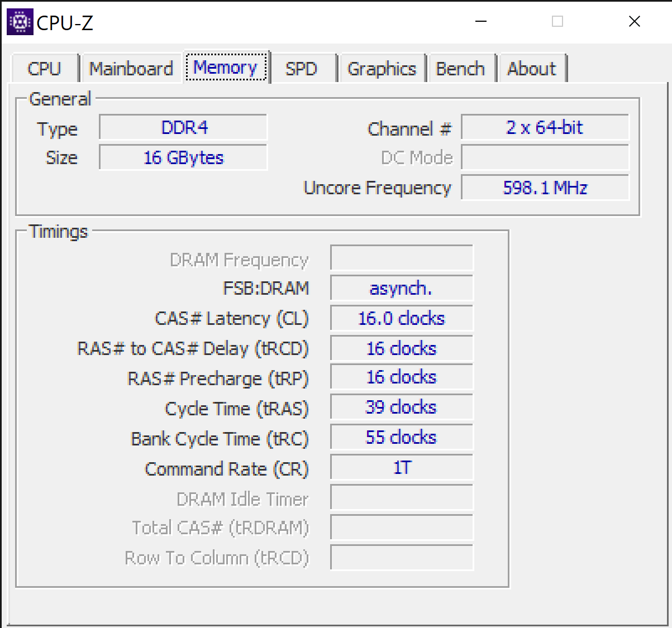Click the Cycle Time (tRAS) label
This screenshot has width=672, height=628.
pyautogui.click(x=237, y=409)
